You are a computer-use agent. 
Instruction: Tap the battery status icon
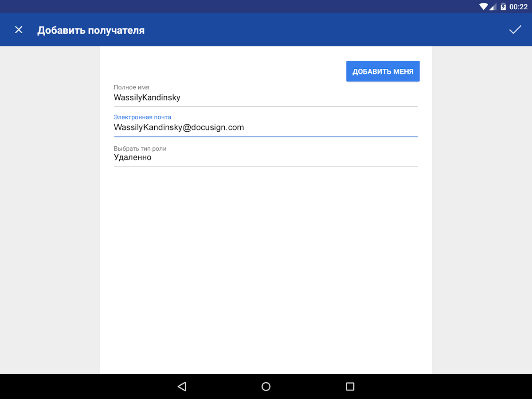tap(503, 7)
